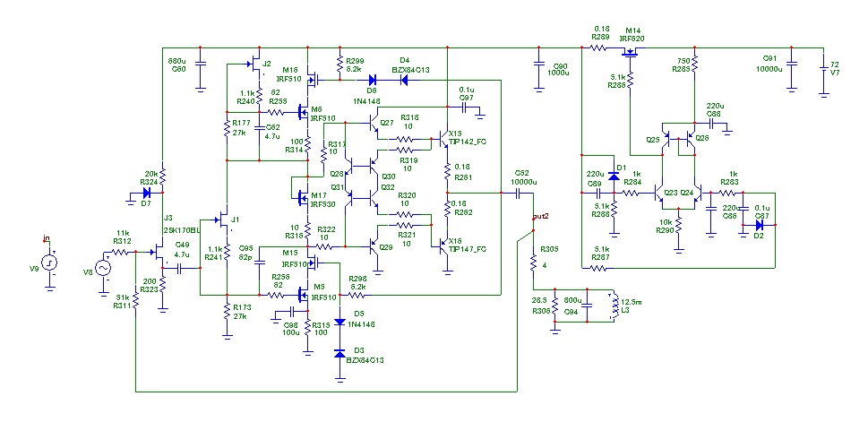This screenshot has height=422, width=868.
Task: Click the V8 sine source symbol
Action: [x=102, y=269]
